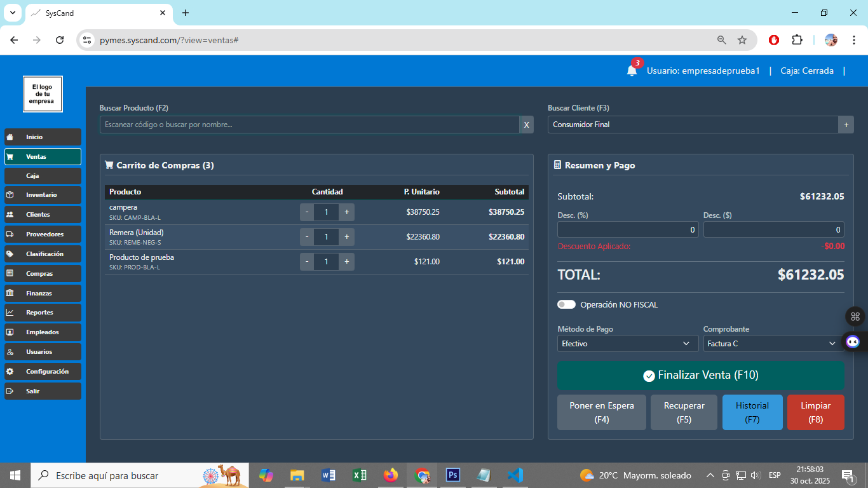Go to Reportes in the sidebar

coord(43,313)
